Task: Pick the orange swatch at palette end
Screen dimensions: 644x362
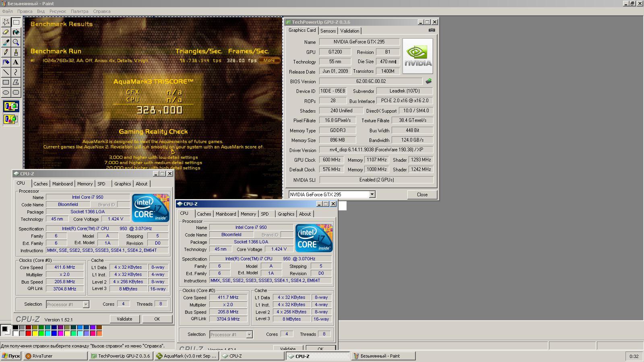Action: tap(99, 333)
